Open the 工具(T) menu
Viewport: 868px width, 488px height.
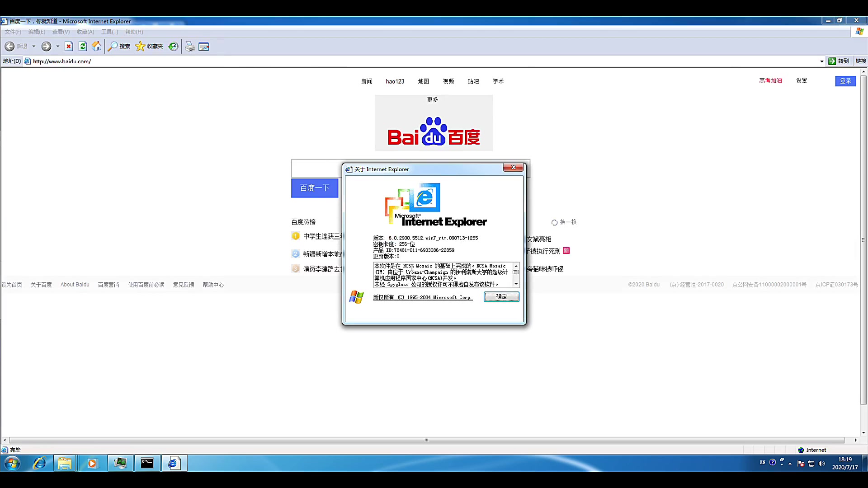coord(109,32)
